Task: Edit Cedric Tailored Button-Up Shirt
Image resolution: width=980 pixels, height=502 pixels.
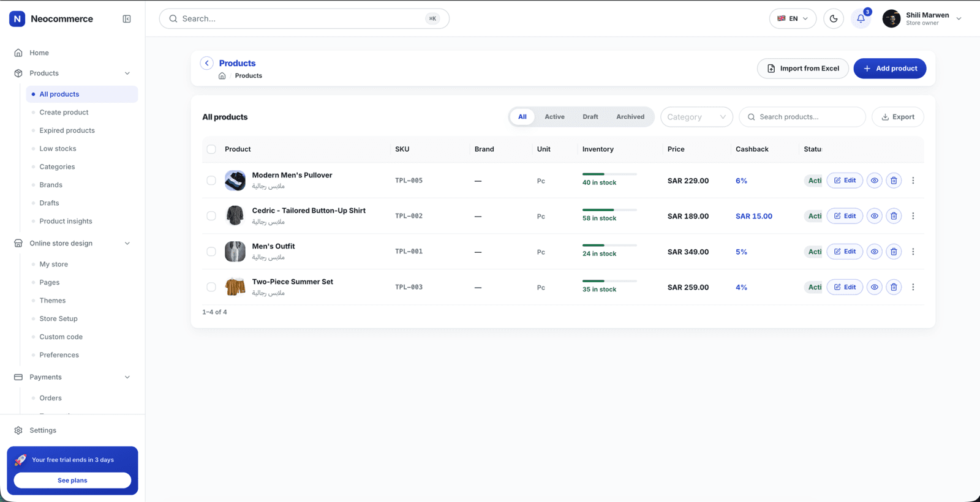Action: point(845,216)
